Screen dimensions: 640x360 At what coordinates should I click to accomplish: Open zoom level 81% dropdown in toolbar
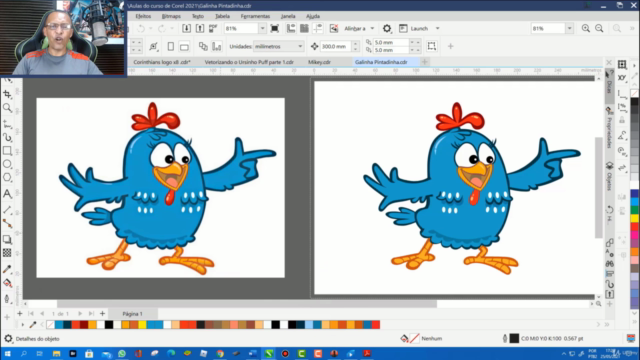(x=262, y=28)
